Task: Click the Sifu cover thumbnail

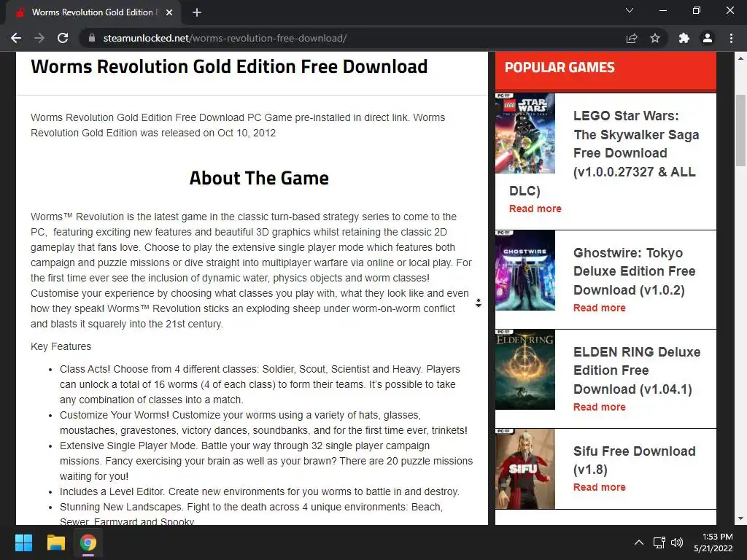Action: tap(525, 469)
